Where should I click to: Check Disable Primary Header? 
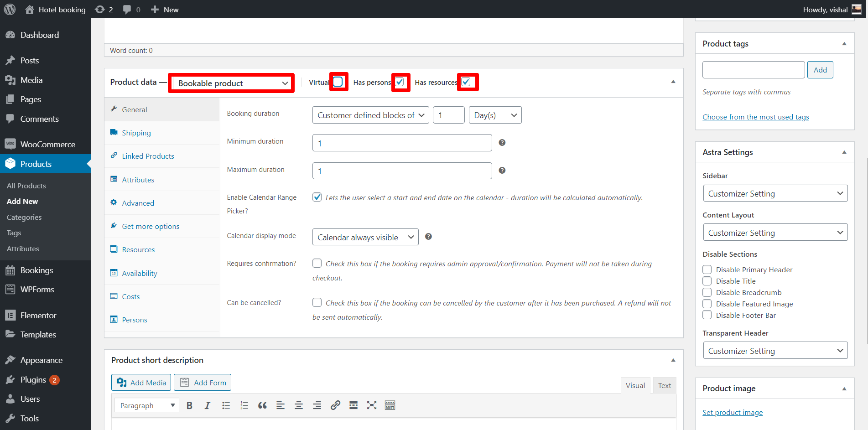[707, 269]
